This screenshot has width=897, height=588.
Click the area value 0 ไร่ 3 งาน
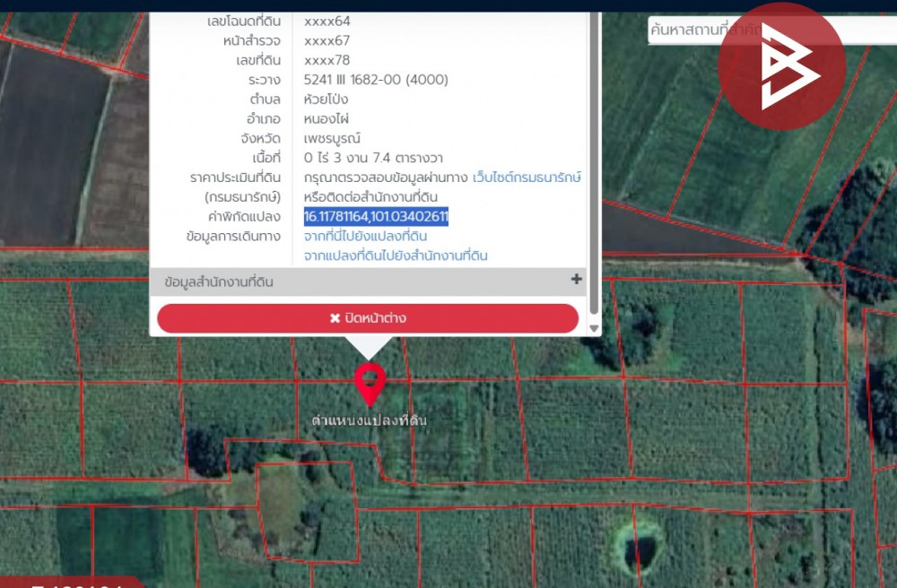point(372,158)
